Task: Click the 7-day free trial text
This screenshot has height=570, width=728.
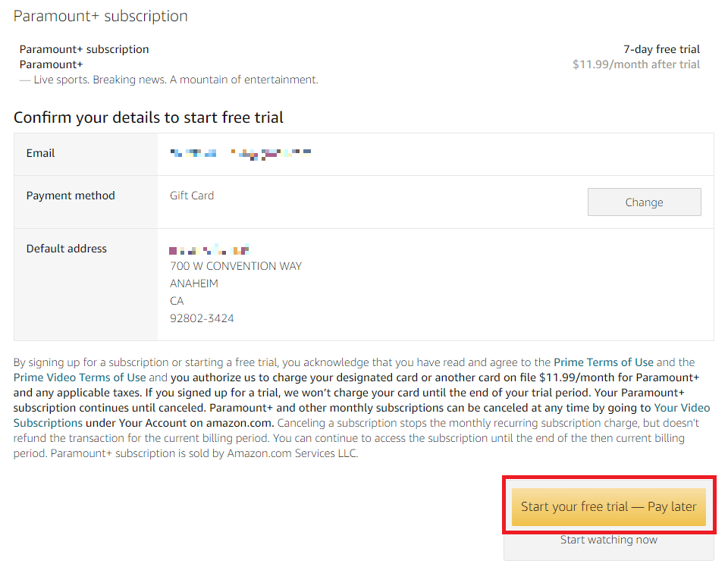Action: pyautogui.click(x=661, y=49)
